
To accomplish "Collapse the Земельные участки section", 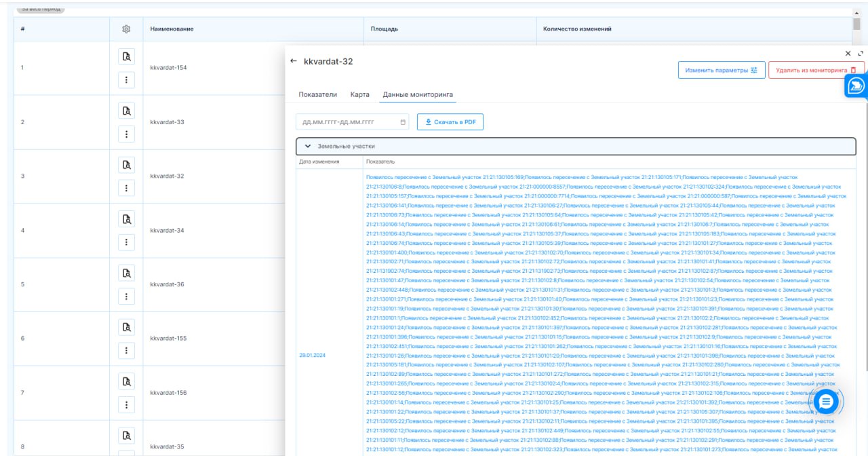I will [x=308, y=146].
